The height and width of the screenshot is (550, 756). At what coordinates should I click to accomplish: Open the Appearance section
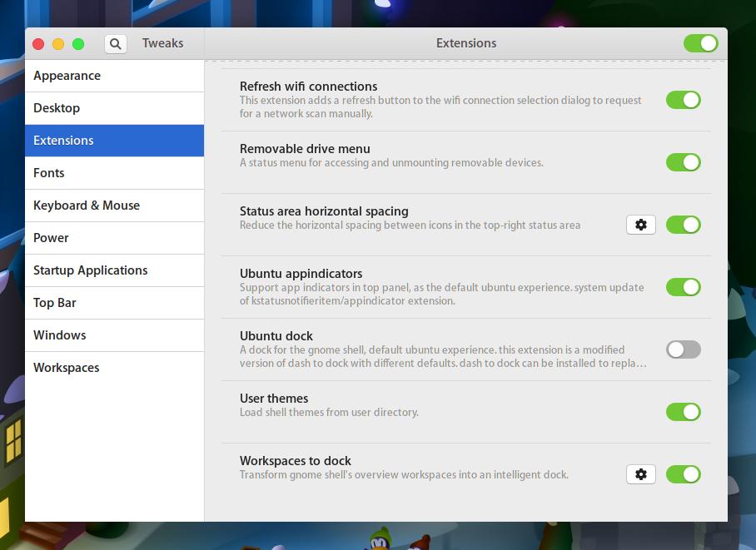(x=67, y=76)
